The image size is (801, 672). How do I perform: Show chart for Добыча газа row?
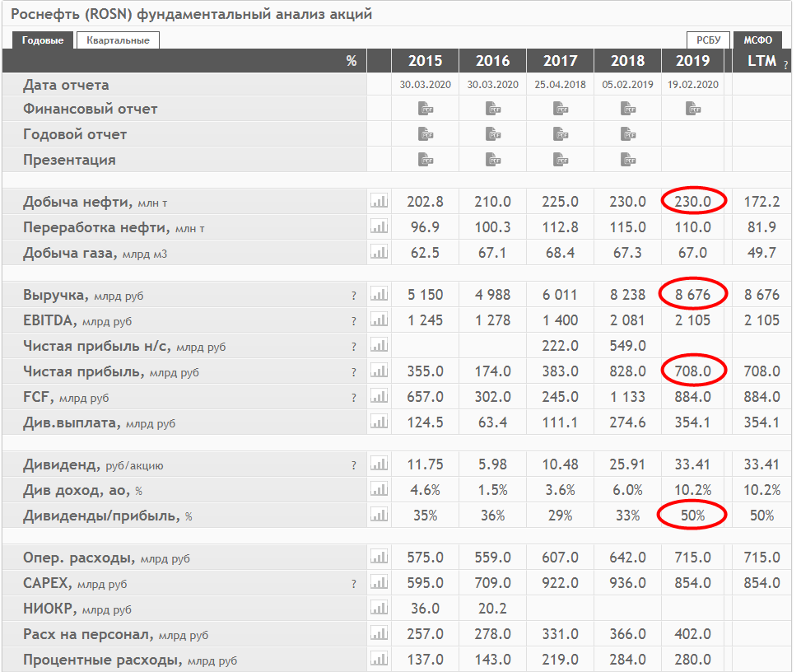click(379, 252)
